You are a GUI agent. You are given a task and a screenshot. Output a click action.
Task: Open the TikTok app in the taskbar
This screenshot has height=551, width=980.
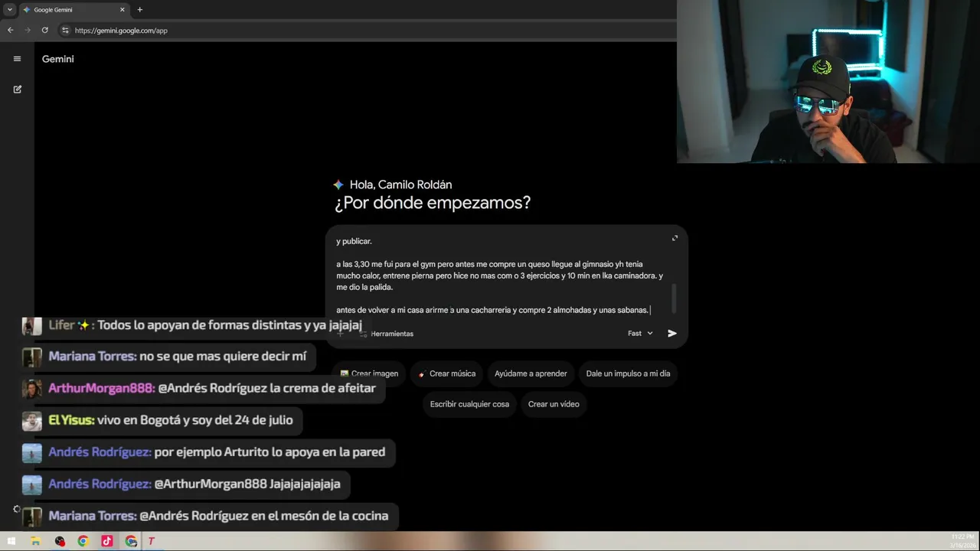106,541
